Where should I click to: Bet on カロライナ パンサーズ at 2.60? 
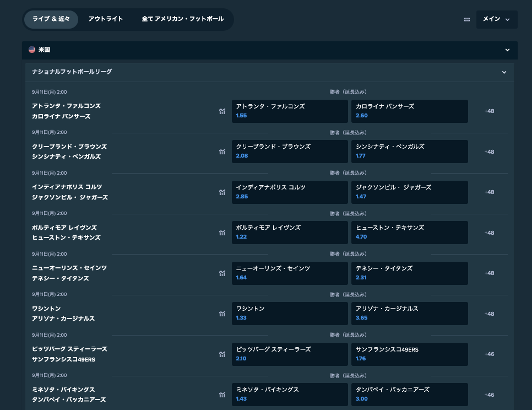click(x=410, y=111)
